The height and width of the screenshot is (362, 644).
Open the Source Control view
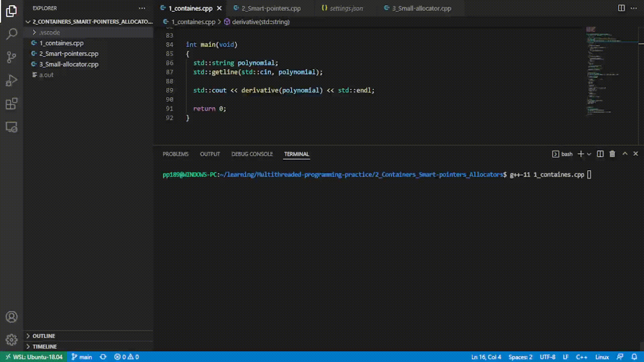(x=11, y=57)
